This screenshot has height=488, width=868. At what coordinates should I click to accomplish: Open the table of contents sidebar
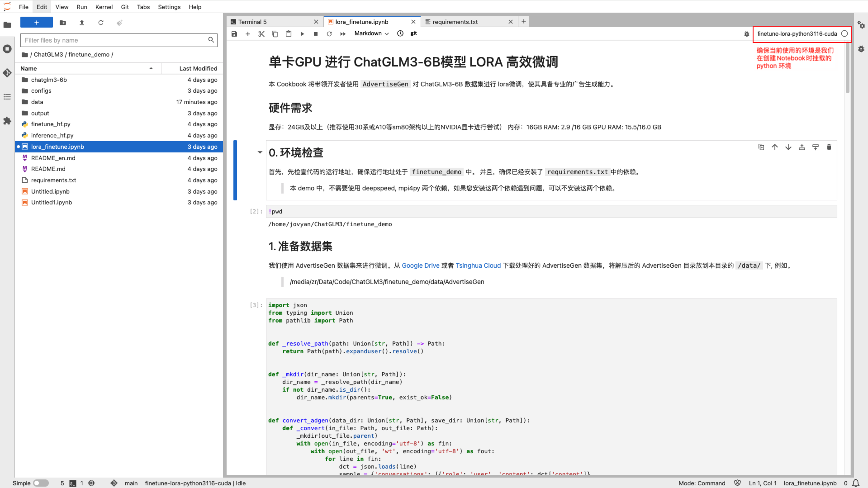7,97
